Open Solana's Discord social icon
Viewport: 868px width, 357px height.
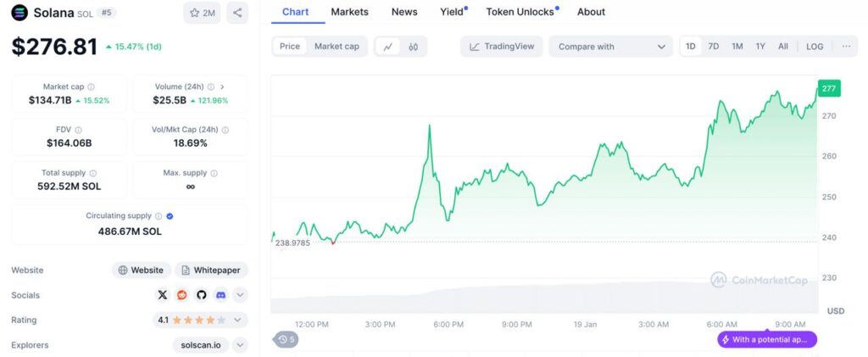221,295
